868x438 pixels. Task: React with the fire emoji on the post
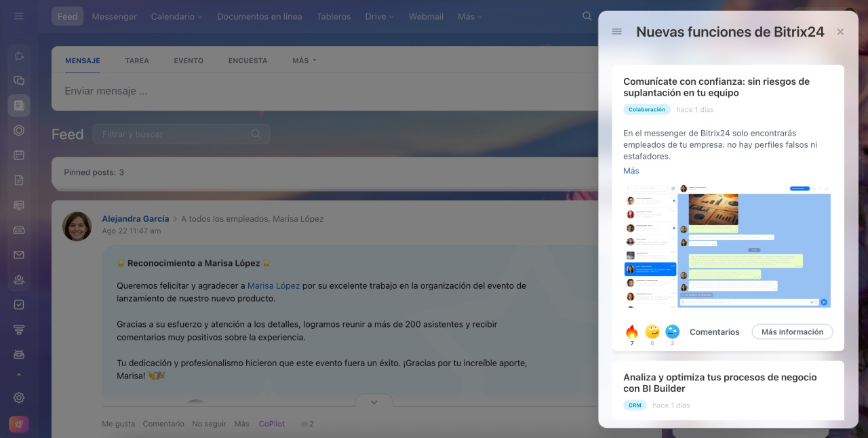[x=632, y=332]
